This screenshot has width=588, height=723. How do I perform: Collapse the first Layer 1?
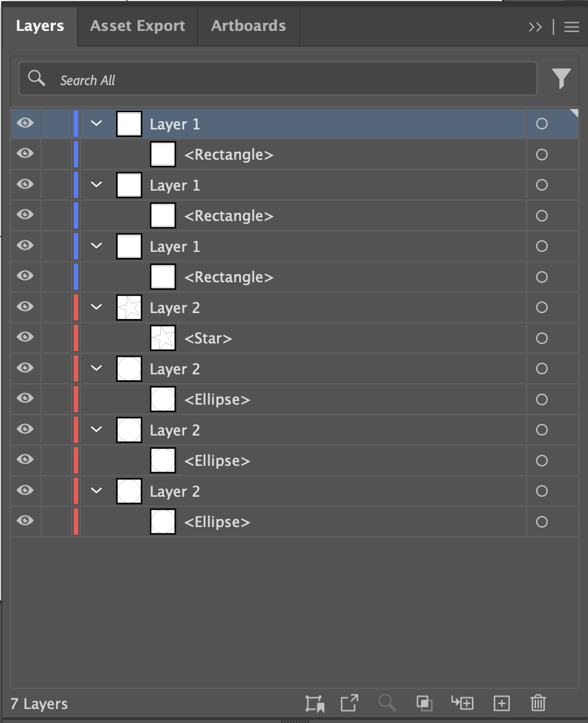coord(96,124)
